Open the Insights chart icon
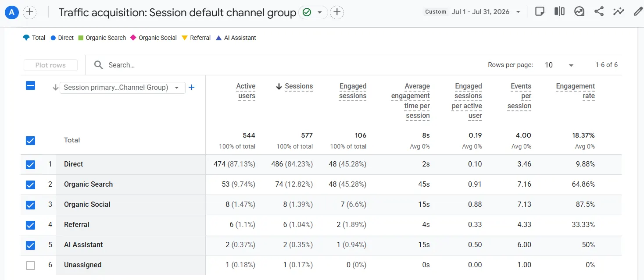The width and height of the screenshot is (644, 280). pos(579,12)
